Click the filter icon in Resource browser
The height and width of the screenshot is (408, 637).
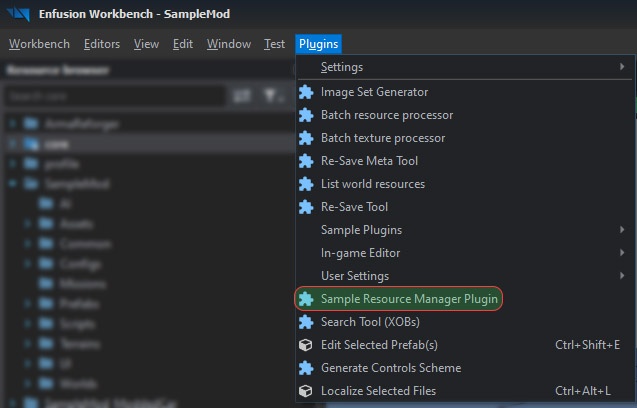[271, 96]
